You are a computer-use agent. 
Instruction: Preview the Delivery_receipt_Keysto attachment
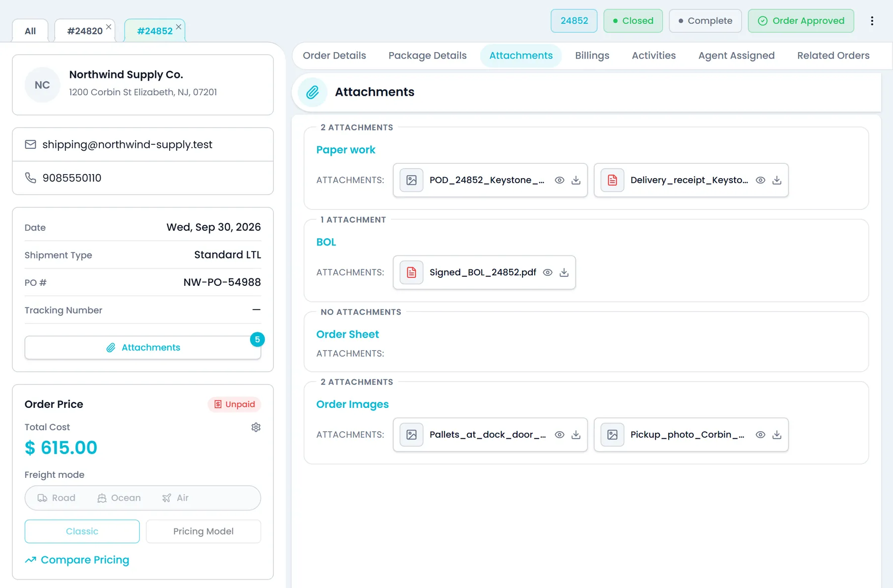pos(761,180)
